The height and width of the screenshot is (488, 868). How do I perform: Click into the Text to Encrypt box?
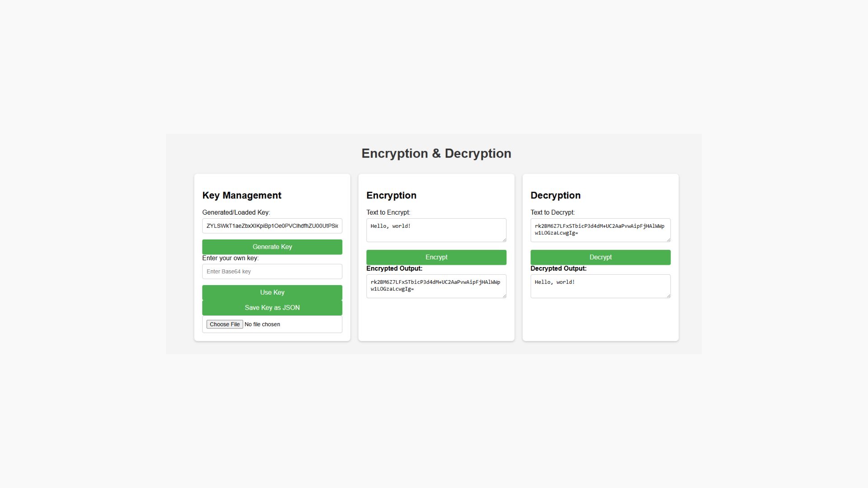click(x=436, y=230)
